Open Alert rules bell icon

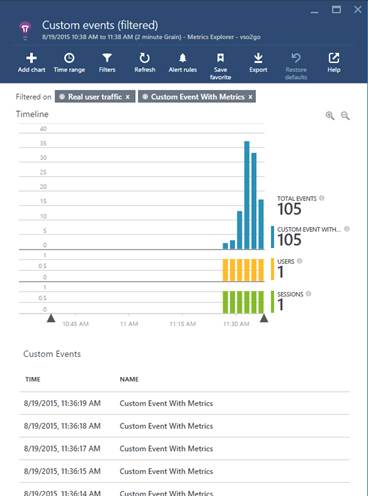tap(182, 58)
